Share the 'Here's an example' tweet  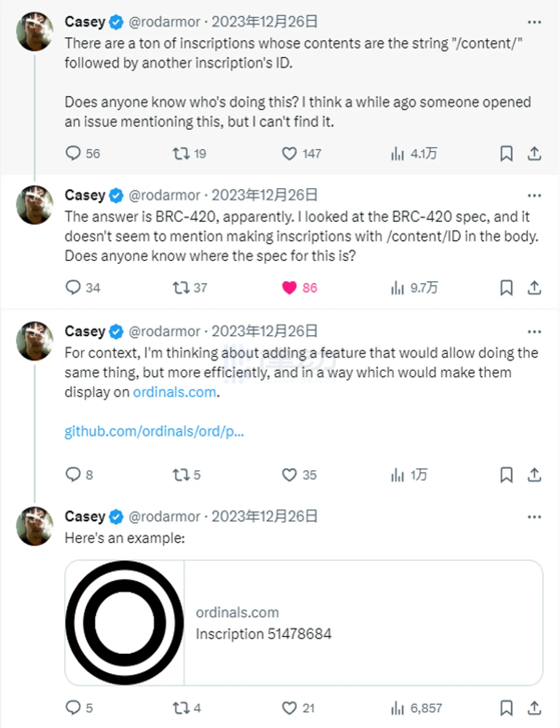pos(534,708)
